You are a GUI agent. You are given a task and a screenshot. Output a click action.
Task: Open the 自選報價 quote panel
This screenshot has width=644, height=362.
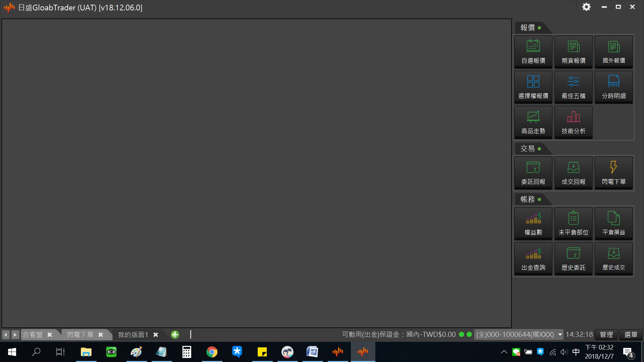[533, 52]
